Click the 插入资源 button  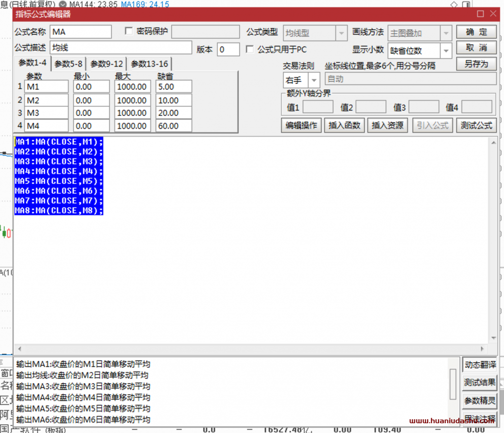pyautogui.click(x=387, y=126)
